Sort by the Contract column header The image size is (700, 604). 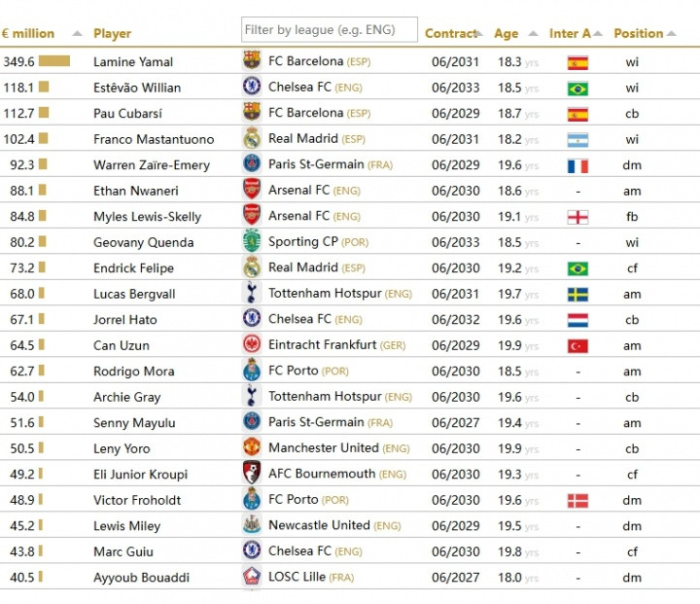pos(451,34)
